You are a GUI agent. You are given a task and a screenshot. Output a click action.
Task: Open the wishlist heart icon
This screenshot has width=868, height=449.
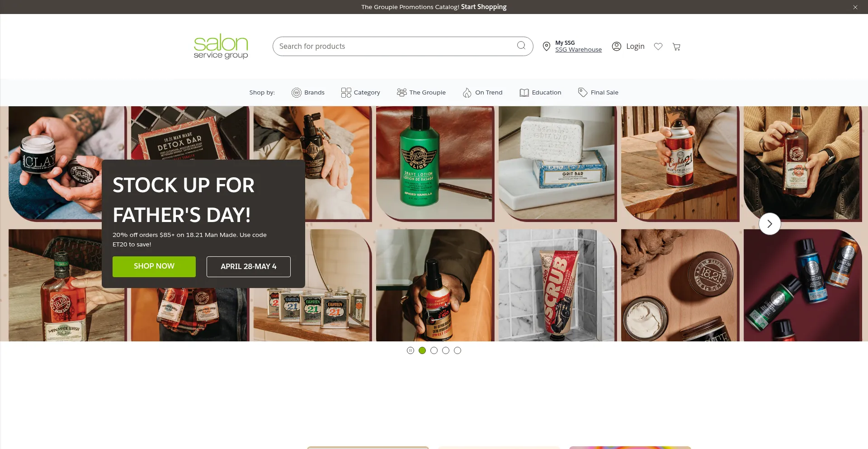(x=658, y=47)
